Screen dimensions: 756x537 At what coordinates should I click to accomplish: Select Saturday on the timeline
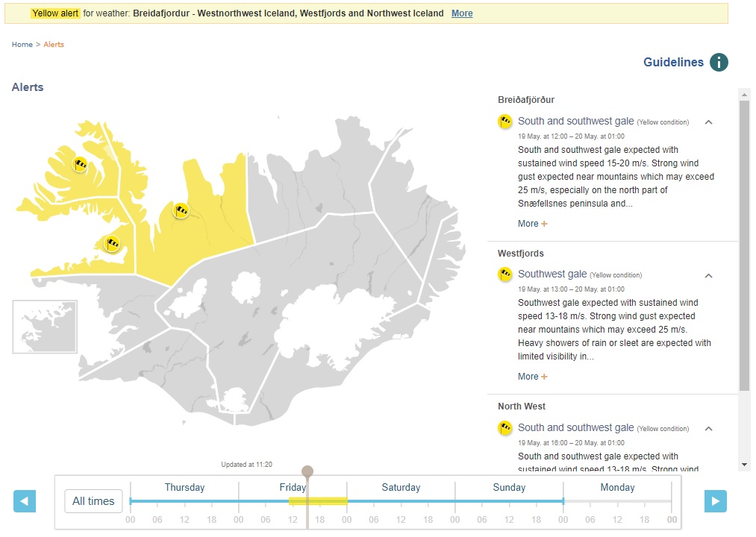coord(401,488)
